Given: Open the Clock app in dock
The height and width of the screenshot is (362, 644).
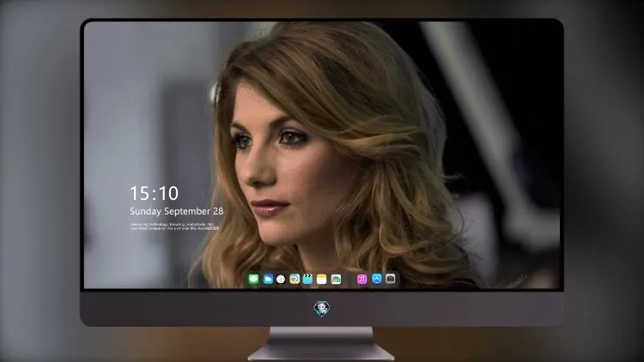Looking at the screenshot, I should pyautogui.click(x=281, y=280).
